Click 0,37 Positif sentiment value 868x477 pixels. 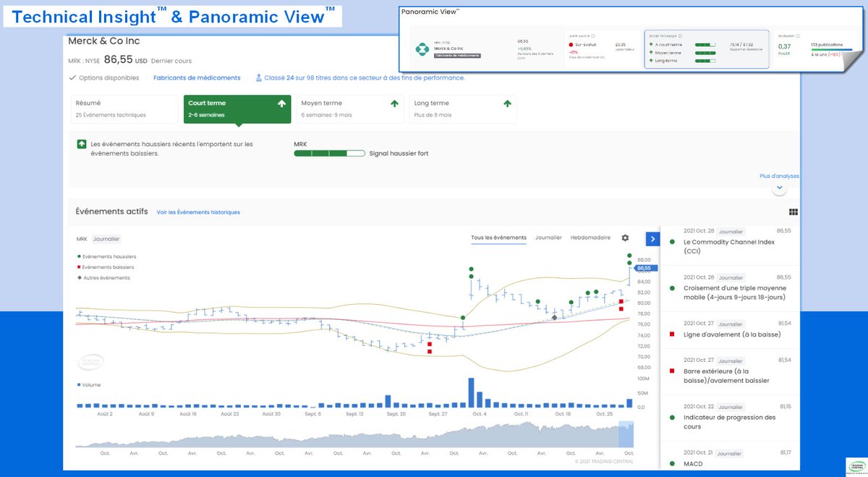pos(784,48)
